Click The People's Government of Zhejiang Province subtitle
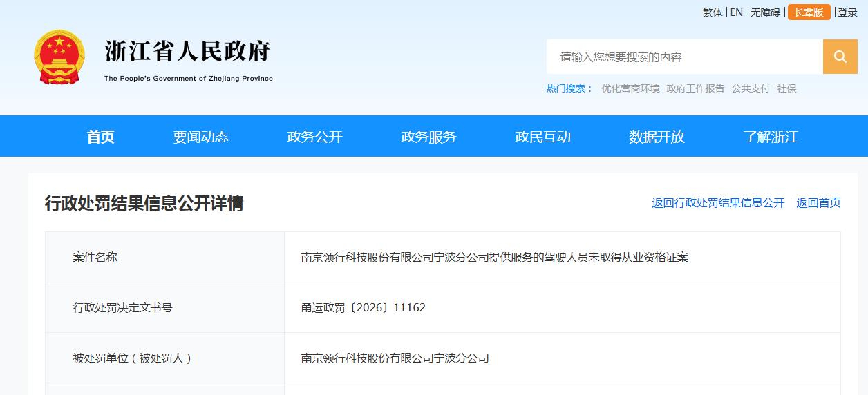Viewport: 868px width, 395px height. click(189, 79)
